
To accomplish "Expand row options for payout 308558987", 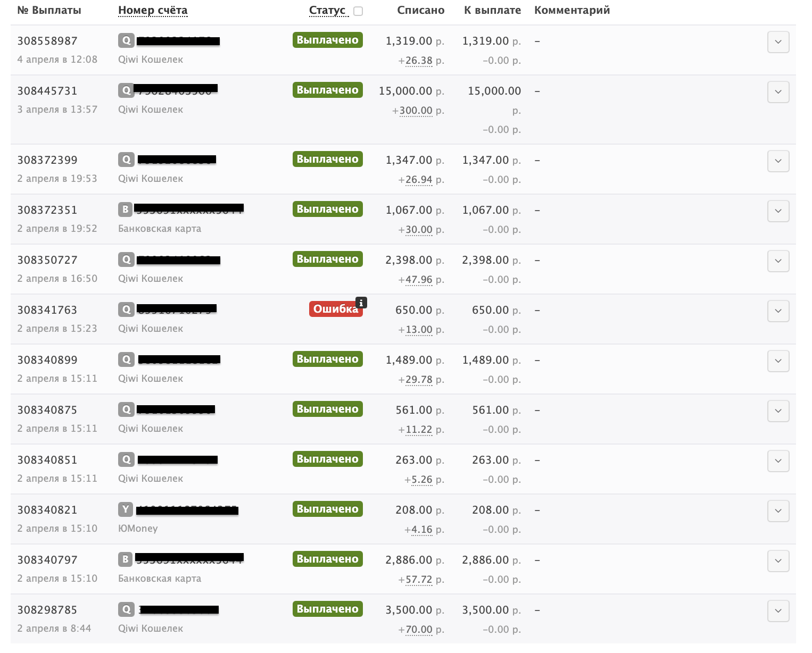I will tap(778, 42).
